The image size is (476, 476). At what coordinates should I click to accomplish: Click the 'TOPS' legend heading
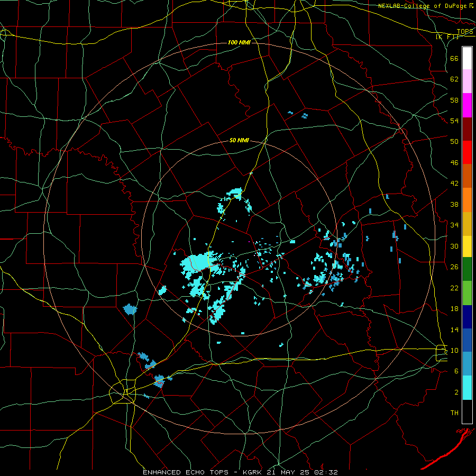point(465,32)
